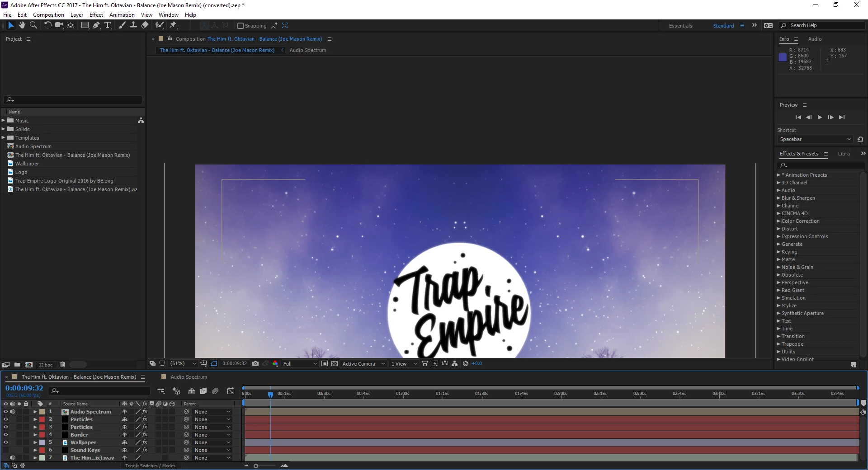Viewport: 868px width, 470px height.
Task: Select the Zoom magnifier tool
Action: (33, 25)
